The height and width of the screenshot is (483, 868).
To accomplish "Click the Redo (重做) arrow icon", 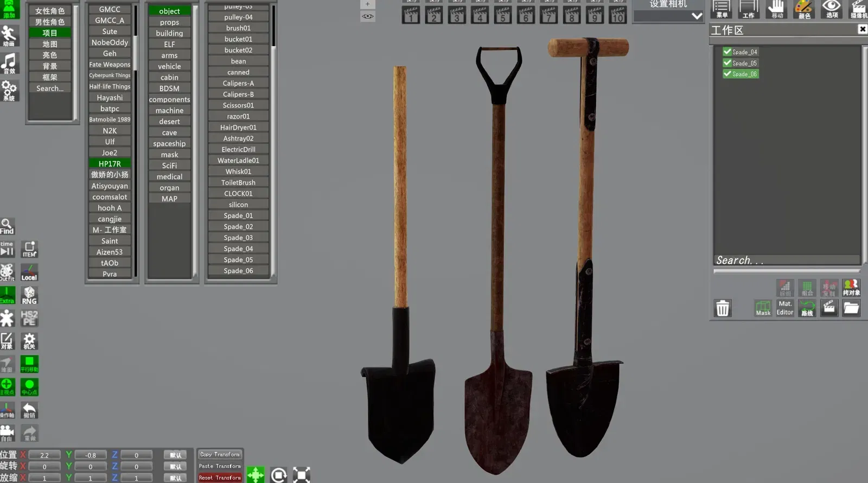I will point(29,433).
